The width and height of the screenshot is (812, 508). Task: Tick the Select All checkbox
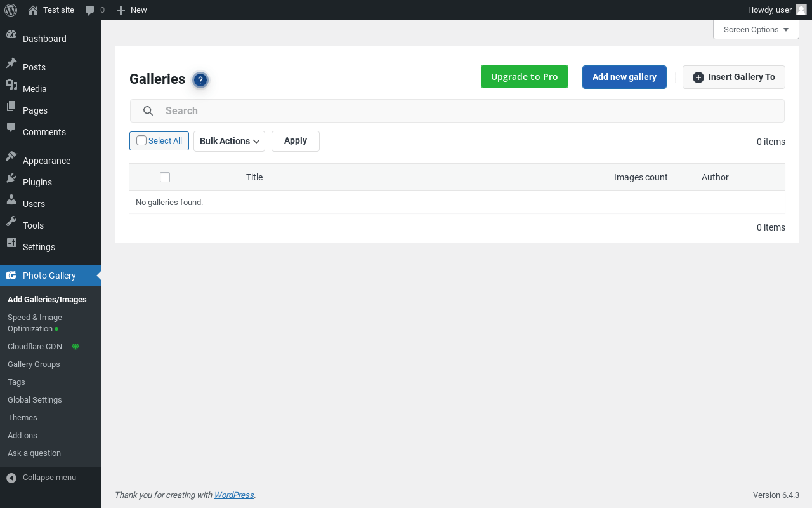(x=141, y=141)
